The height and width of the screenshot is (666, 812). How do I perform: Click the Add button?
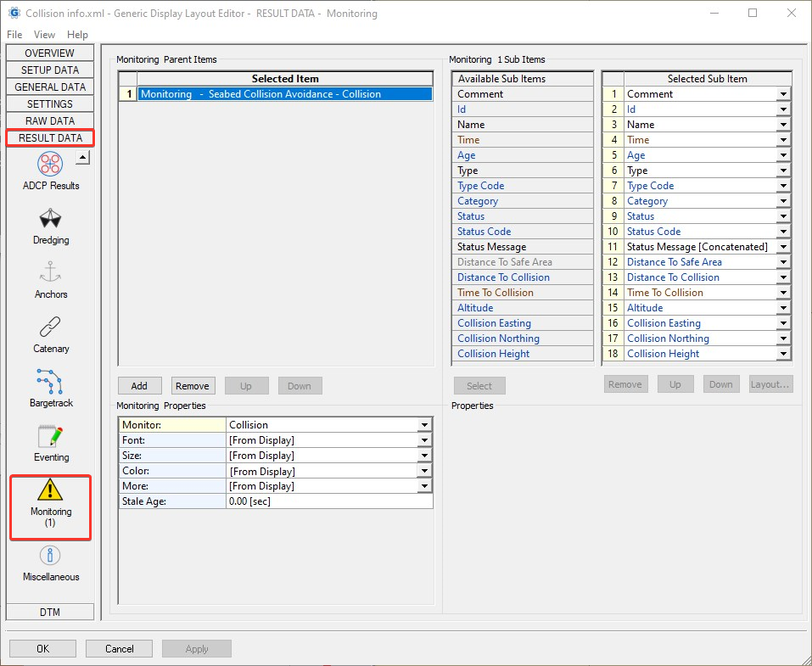click(139, 386)
